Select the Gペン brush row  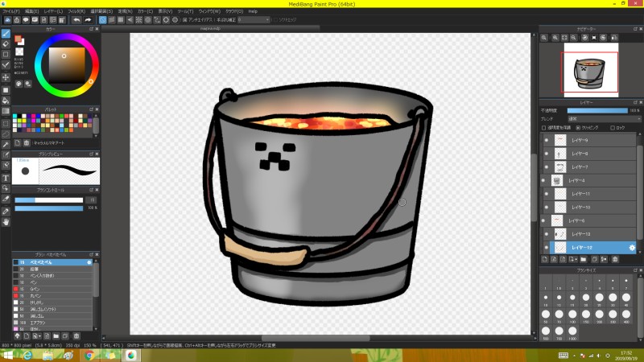(52, 289)
